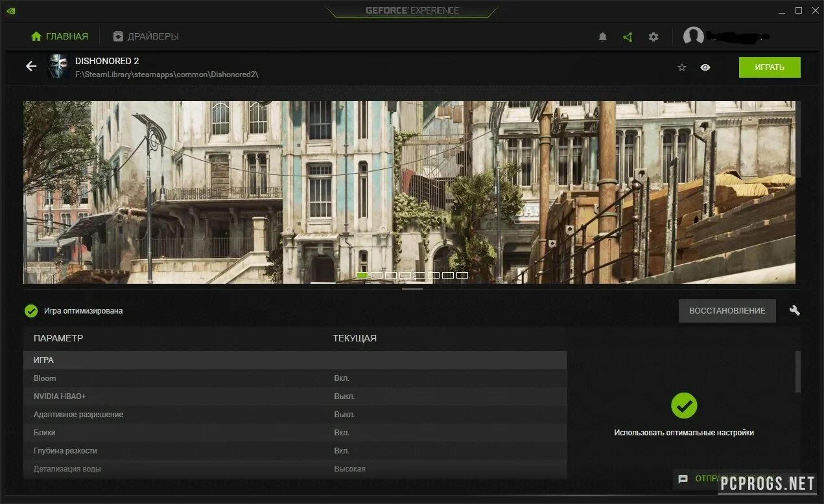Image resolution: width=824 pixels, height=504 pixels.
Task: Mark Dishonored 2 as favorite with star
Action: (x=682, y=67)
